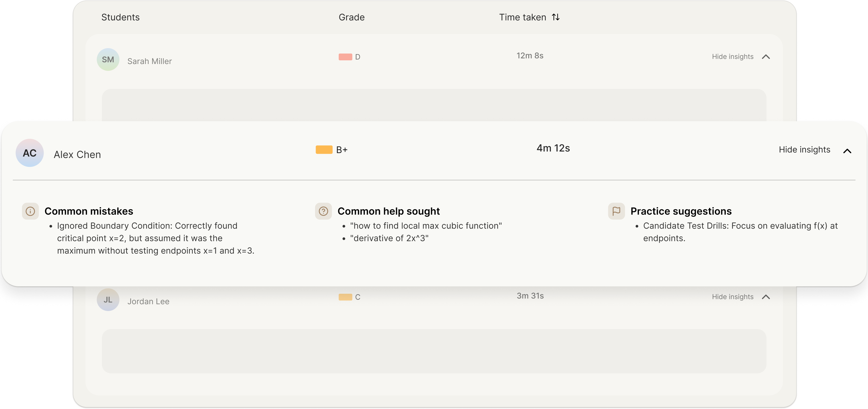The height and width of the screenshot is (409, 868).
Task: Collapse Jordan Lee's insights chevron
Action: 765,297
